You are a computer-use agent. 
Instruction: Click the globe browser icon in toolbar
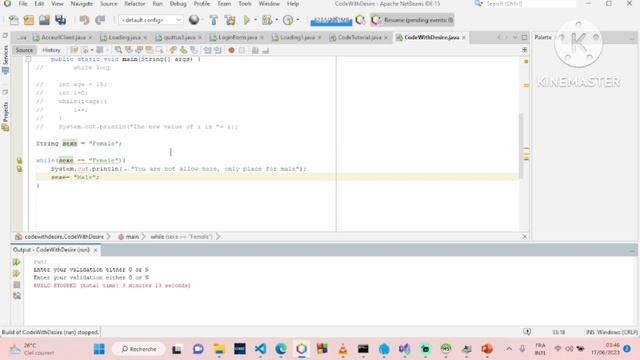(x=194, y=20)
